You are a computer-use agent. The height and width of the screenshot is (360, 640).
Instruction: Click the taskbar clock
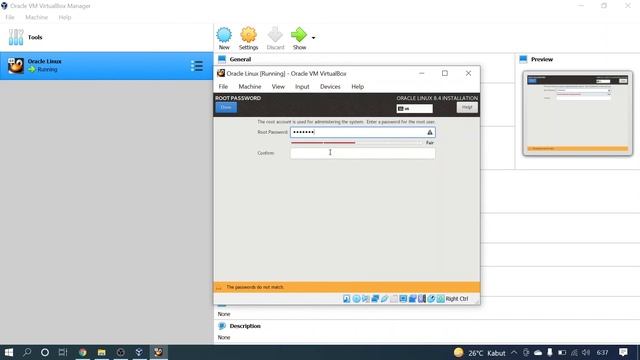click(x=602, y=353)
